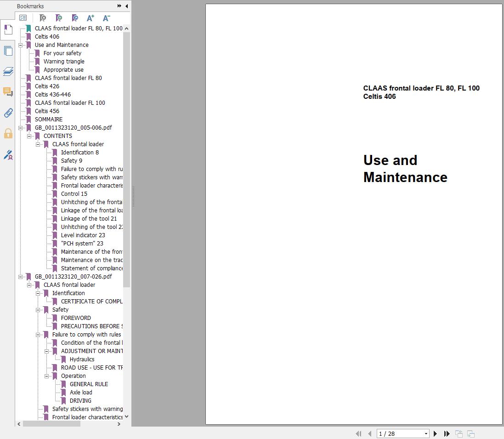The width and height of the screenshot is (504, 439).
Task: Select the Warning triangle bookmark
Action: (64, 62)
